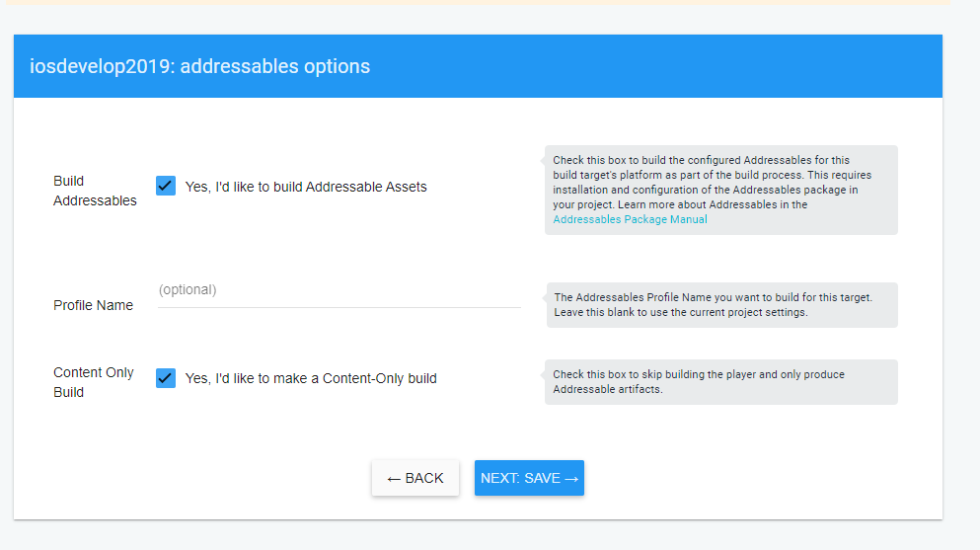Disable the Content-Only build checkbox

click(x=166, y=378)
